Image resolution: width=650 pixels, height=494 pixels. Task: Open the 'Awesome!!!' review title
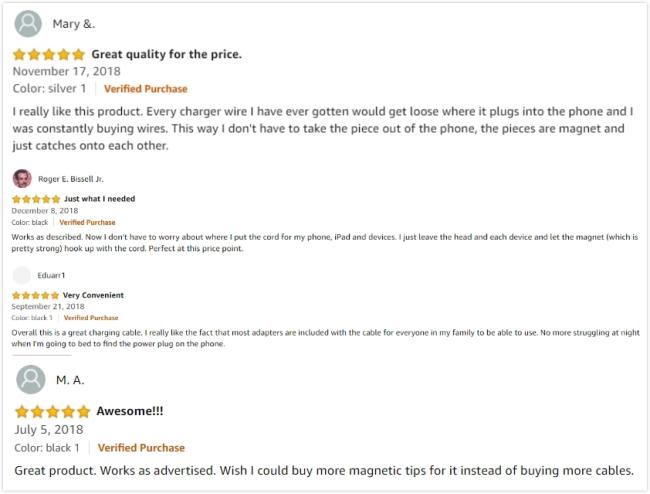(130, 411)
